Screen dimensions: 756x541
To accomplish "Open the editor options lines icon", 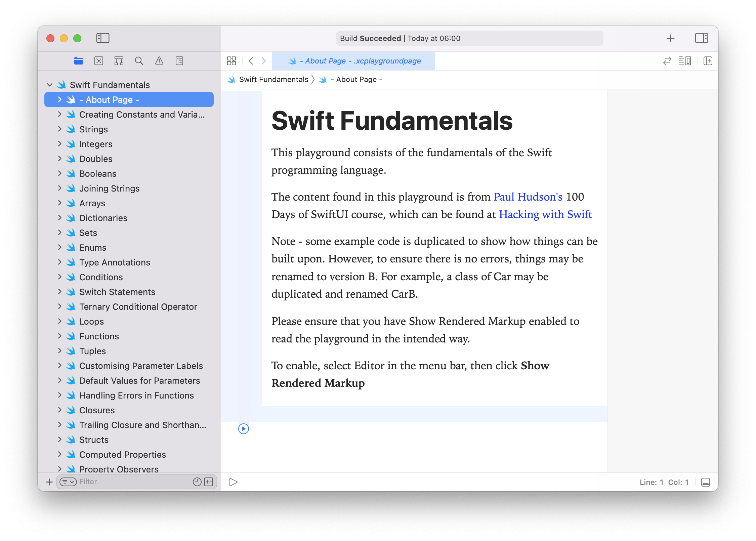I will 685,61.
